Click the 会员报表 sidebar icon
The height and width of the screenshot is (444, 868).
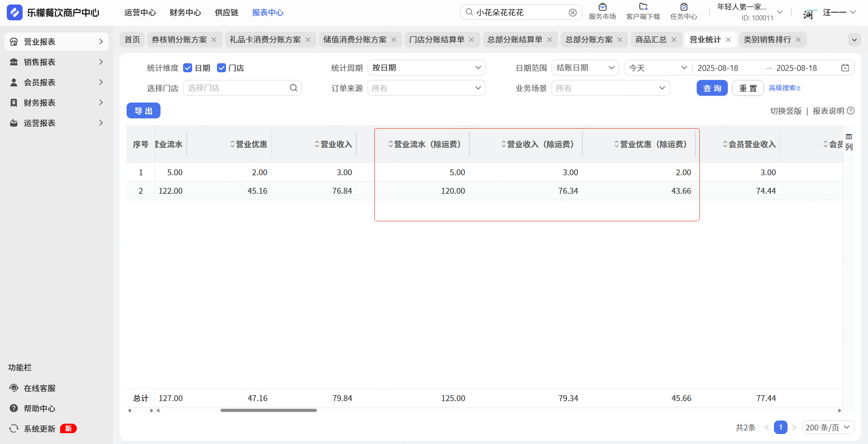tap(14, 82)
